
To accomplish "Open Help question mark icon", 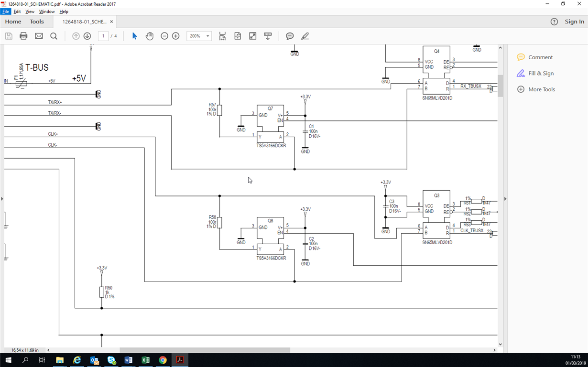I will click(554, 22).
